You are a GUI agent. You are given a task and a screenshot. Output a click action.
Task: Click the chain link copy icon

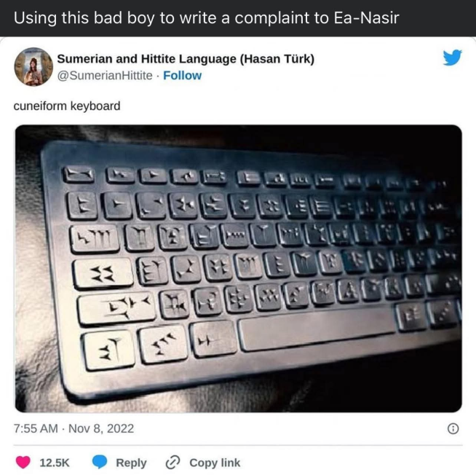pos(172,463)
